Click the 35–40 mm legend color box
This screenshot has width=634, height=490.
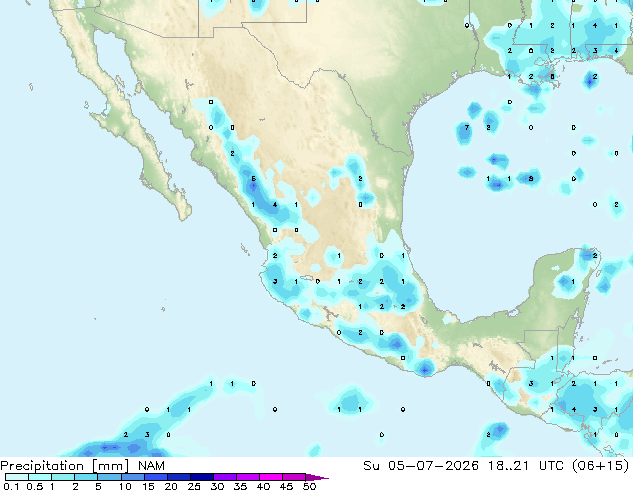[247, 477]
